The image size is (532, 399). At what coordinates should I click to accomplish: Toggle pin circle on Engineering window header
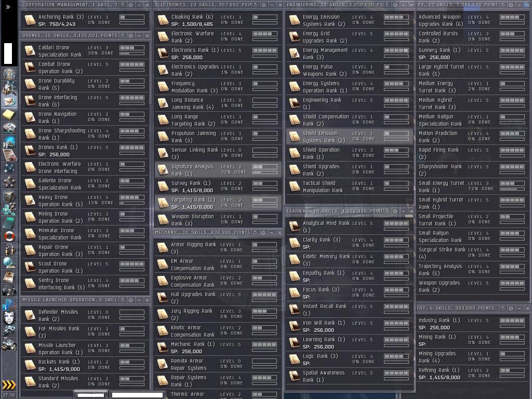(395, 5)
